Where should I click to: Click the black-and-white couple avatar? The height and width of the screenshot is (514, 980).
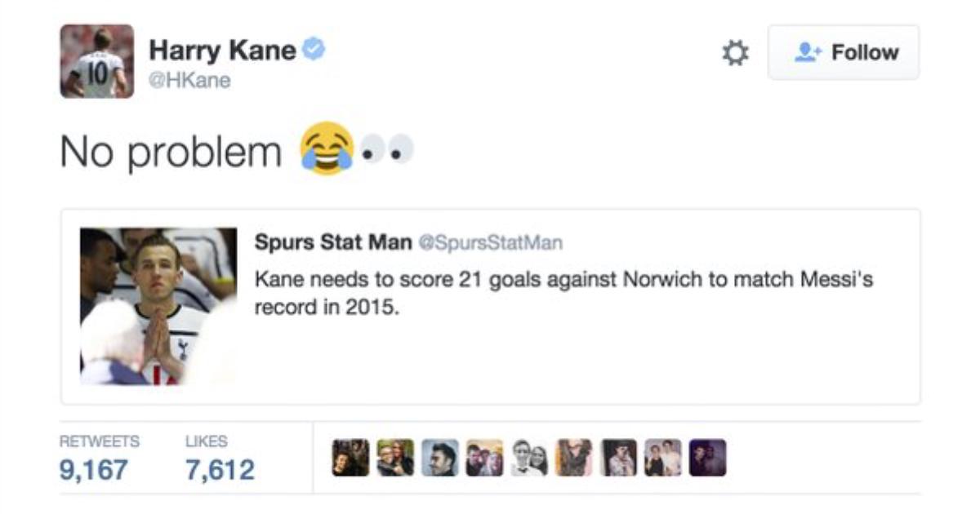click(x=528, y=459)
